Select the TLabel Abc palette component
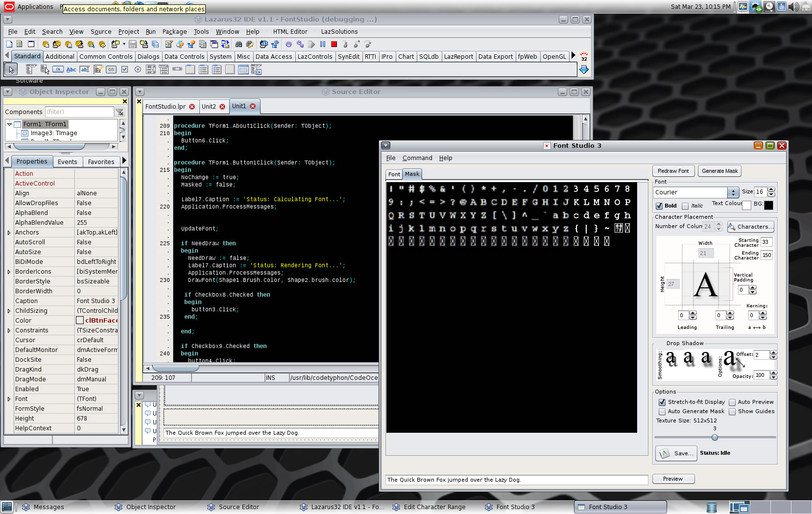The height and width of the screenshot is (514, 812). (x=72, y=70)
